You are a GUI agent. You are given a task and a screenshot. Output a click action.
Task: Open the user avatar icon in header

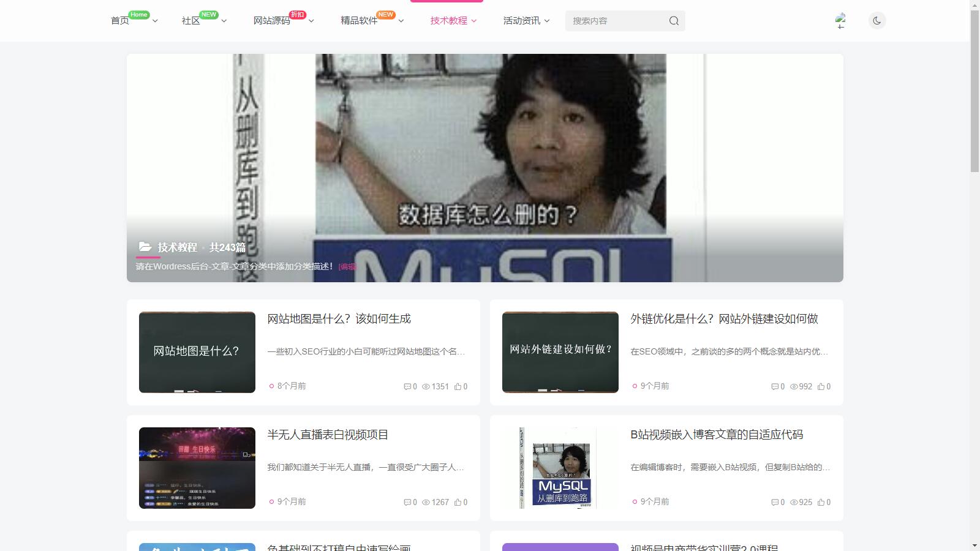840,21
